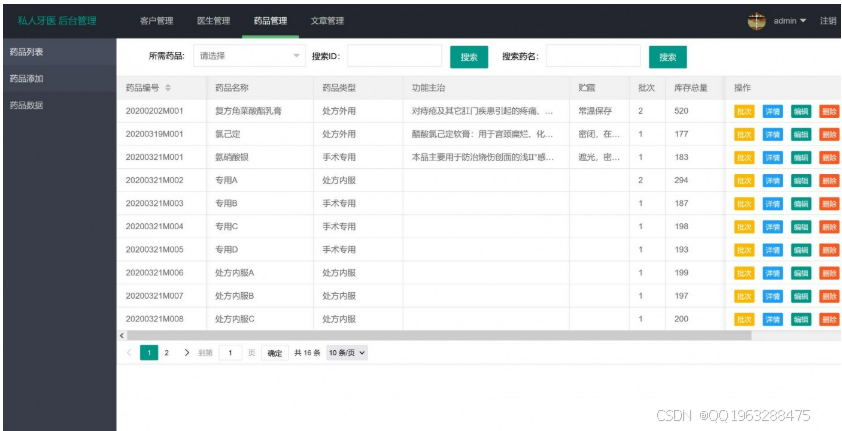
Task: Click 批次 button for 复方角菜酸酯乳膏
Action: [x=744, y=111]
